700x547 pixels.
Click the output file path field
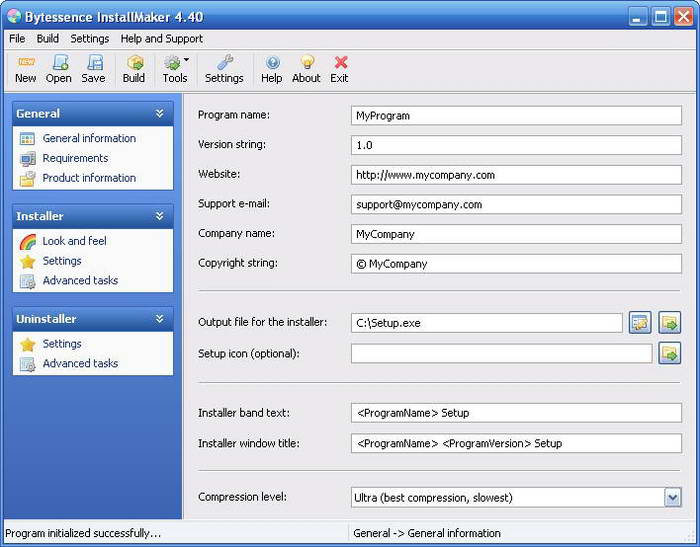(x=487, y=323)
